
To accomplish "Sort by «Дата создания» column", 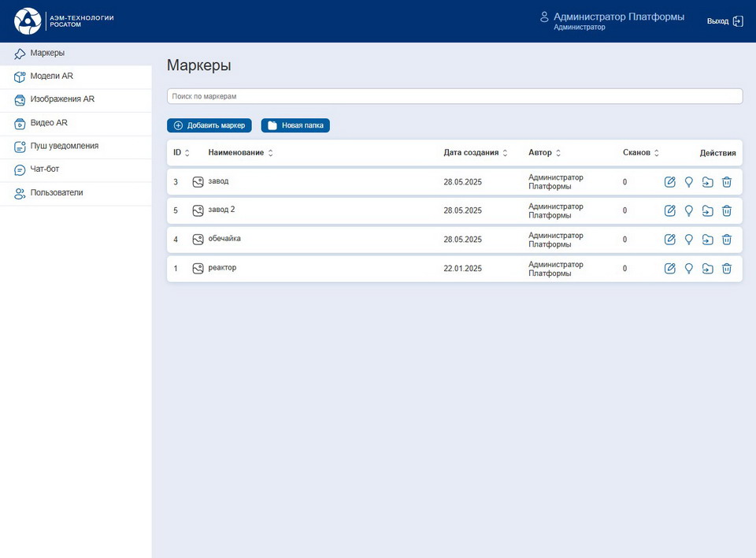I will tap(475, 153).
